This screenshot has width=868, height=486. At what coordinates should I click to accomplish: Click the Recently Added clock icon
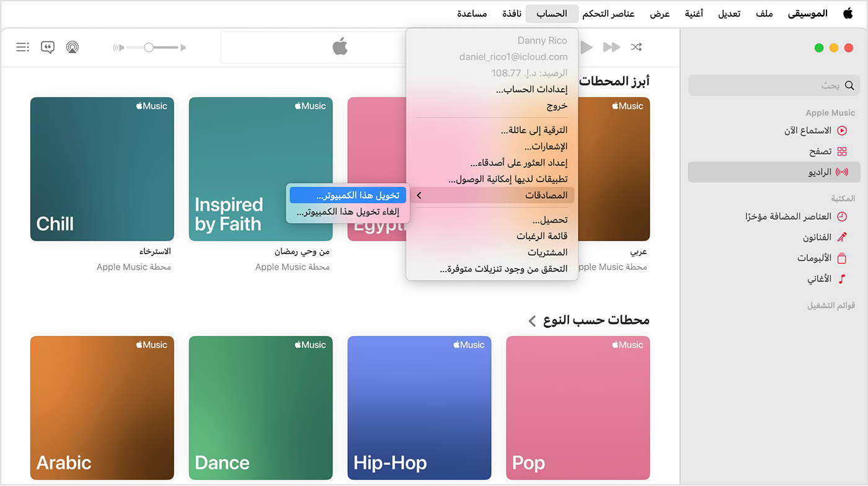tap(842, 216)
